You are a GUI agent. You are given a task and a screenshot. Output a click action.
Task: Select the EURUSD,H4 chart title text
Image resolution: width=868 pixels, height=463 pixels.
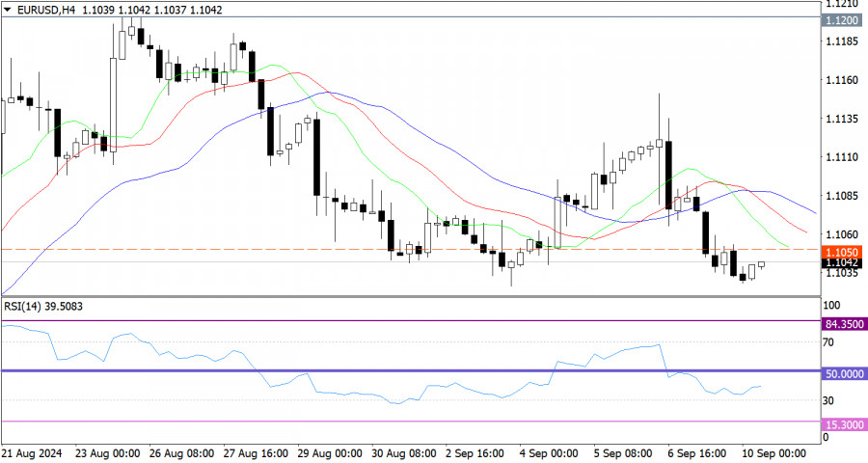(46, 10)
